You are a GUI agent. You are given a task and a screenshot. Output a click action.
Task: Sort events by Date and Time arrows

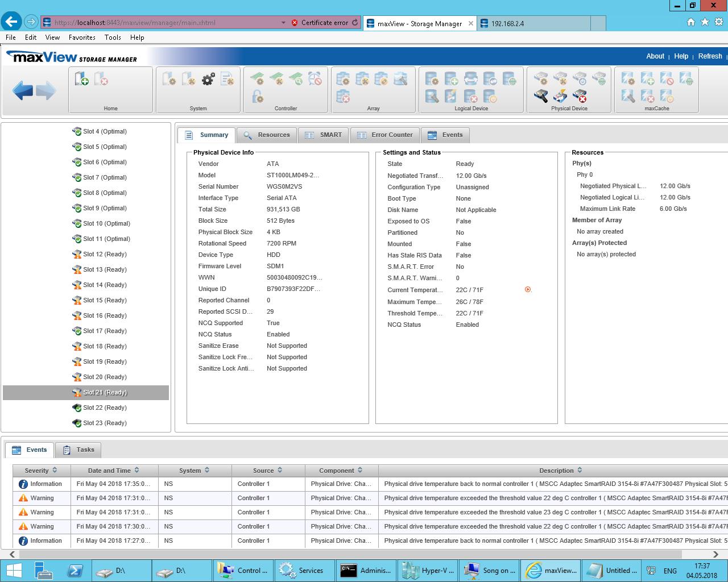tap(136, 471)
